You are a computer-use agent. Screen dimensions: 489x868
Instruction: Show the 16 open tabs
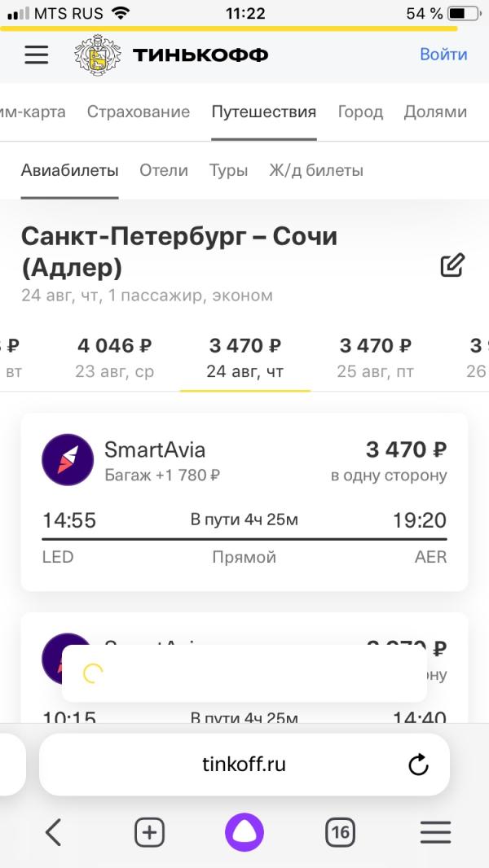tap(340, 832)
